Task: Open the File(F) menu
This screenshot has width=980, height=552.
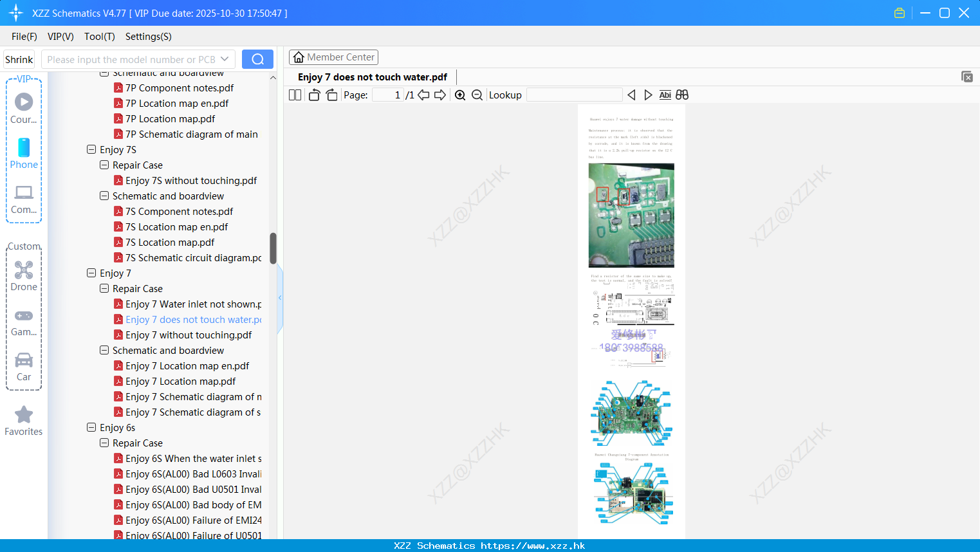Action: pyautogui.click(x=24, y=37)
